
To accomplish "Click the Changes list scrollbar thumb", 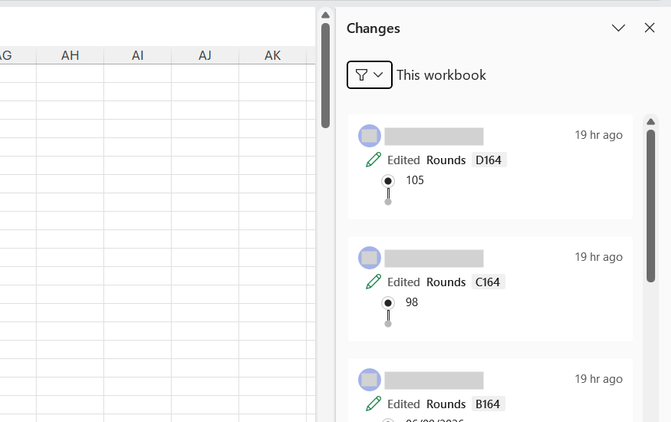I will pyautogui.click(x=651, y=206).
